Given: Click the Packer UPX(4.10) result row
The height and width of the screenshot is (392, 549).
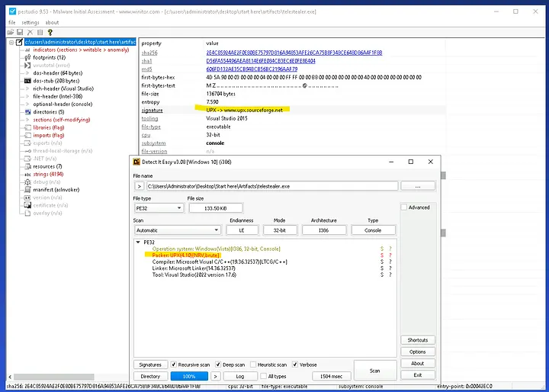Looking at the screenshot, I should [185, 255].
